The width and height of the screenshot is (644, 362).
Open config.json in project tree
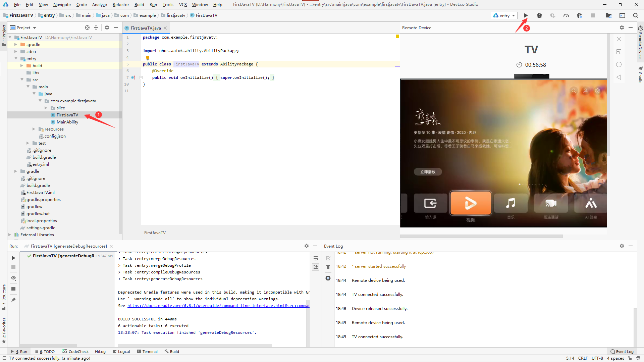55,136
